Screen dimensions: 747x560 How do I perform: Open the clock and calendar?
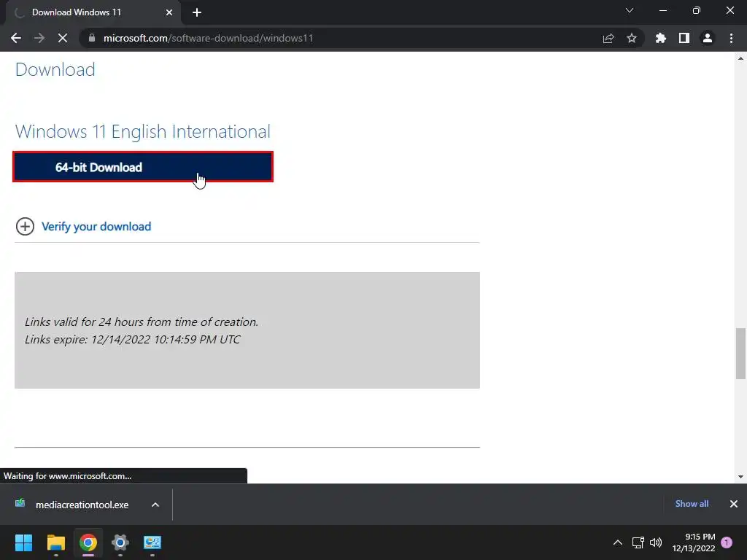(694, 542)
